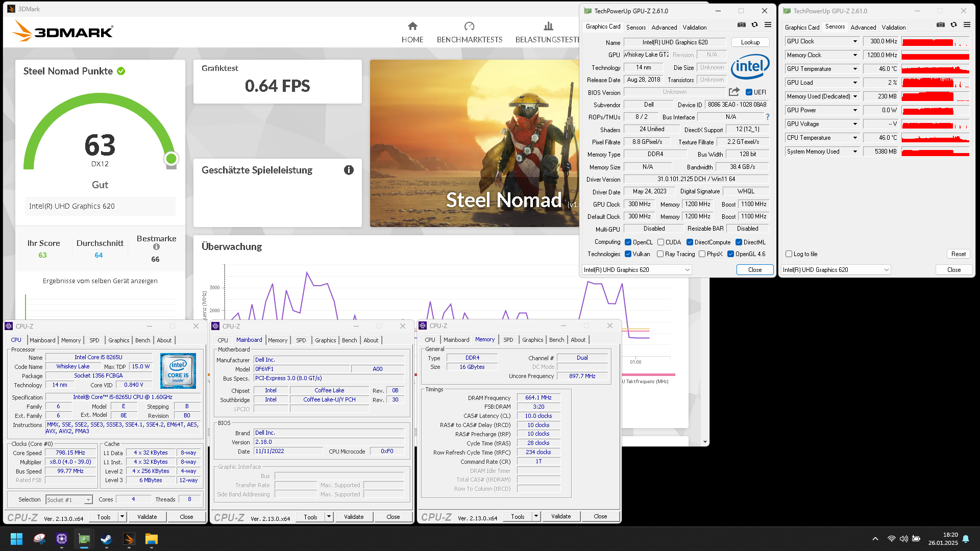Image resolution: width=980 pixels, height=551 pixels.
Task: Open Graphics tab in CPU-Z Memory window
Action: pyautogui.click(x=532, y=340)
